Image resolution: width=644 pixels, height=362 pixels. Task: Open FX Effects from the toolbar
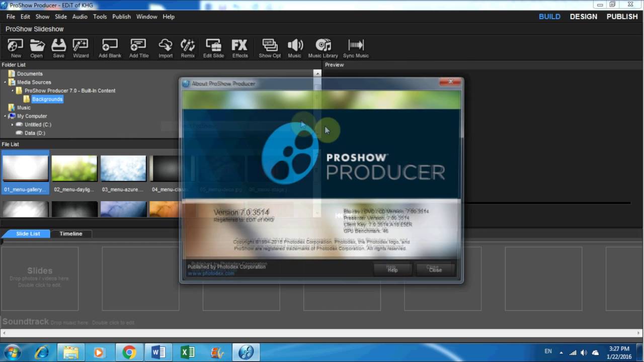(x=240, y=48)
